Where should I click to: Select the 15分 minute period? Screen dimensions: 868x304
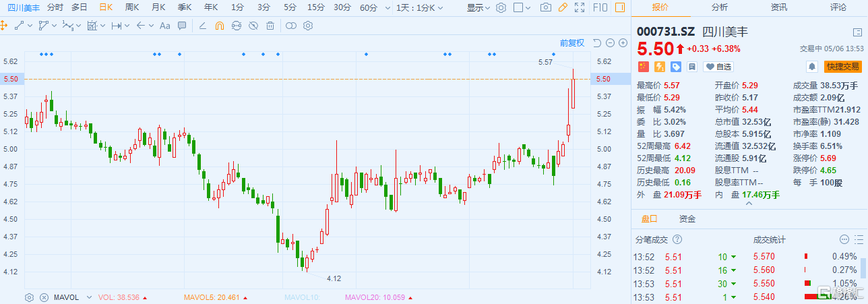(x=315, y=7)
